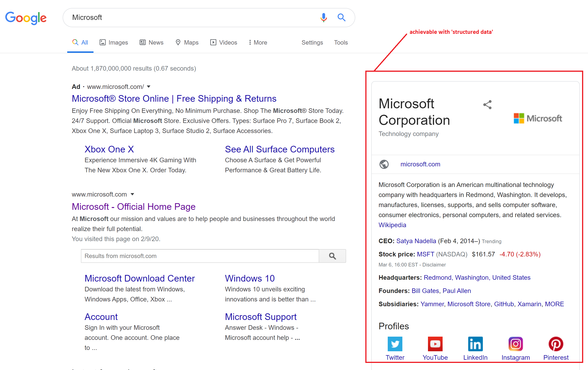Screen dimensions: 588x370
Task: Click the globe icon beside microsoft.com
Action: 384,164
